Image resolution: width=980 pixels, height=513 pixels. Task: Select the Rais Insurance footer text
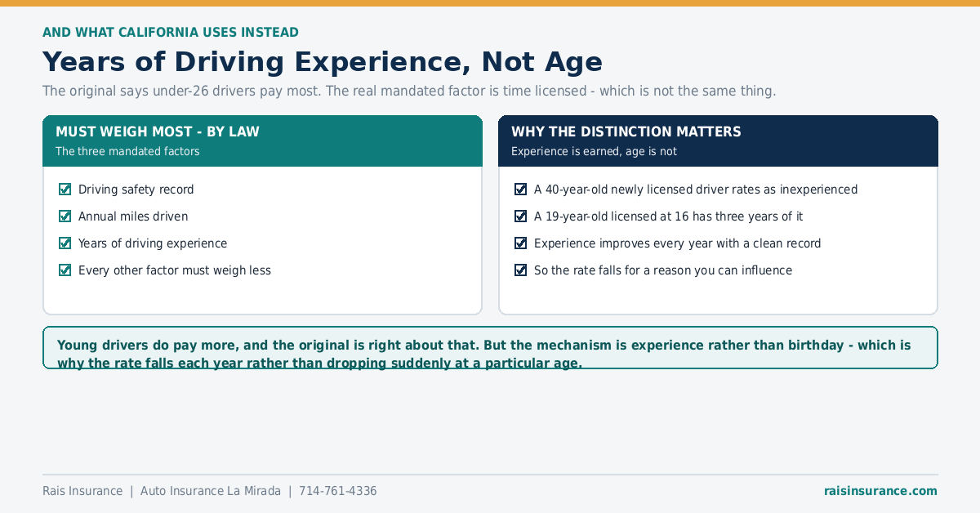(82, 491)
